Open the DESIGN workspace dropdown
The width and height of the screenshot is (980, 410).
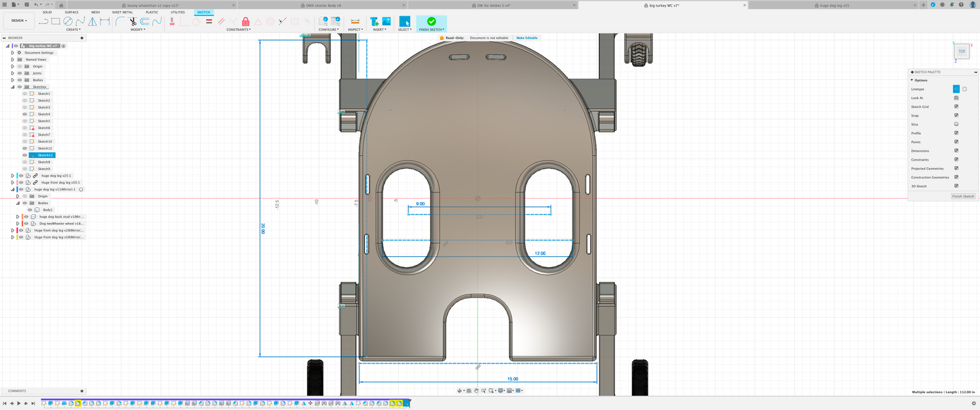tap(18, 20)
